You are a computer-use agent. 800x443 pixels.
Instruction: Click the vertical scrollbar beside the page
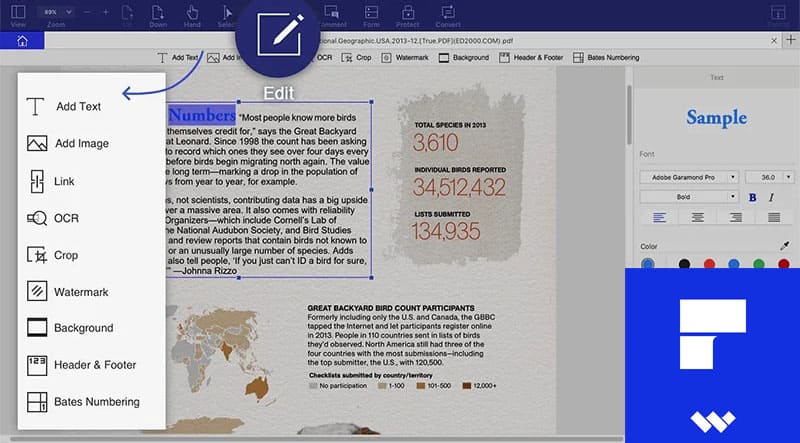pos(629,115)
